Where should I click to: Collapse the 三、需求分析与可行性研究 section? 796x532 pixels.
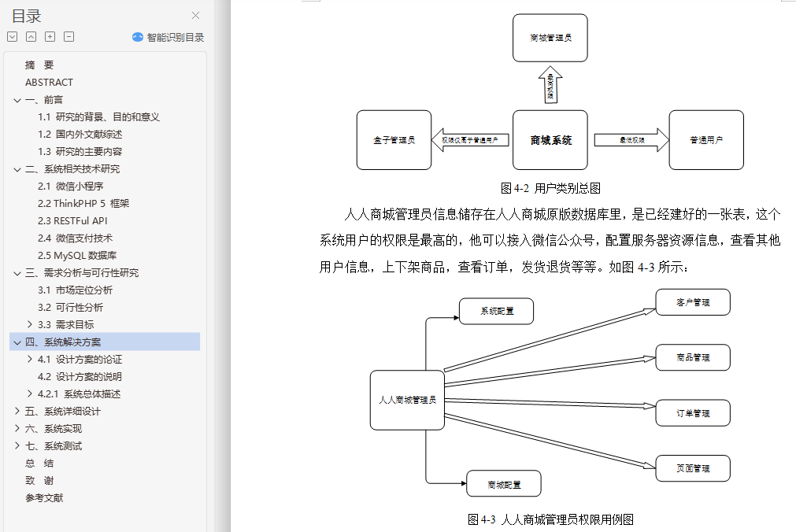(17, 273)
